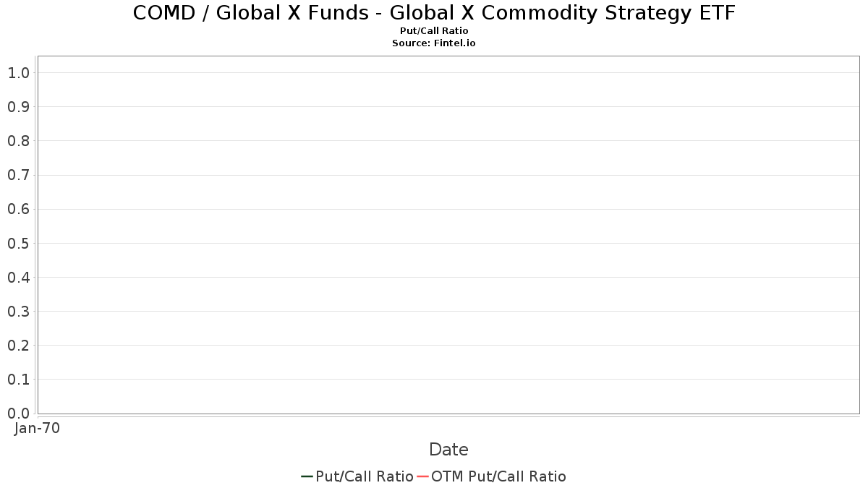Click the red OTM Put/Call Ratio line swatch
This screenshot has height=488, width=868.
422,476
